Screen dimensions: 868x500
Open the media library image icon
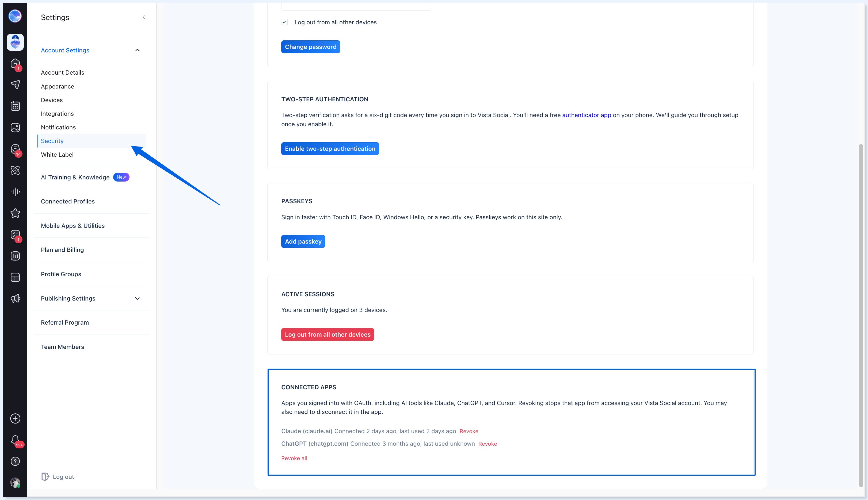(15, 128)
